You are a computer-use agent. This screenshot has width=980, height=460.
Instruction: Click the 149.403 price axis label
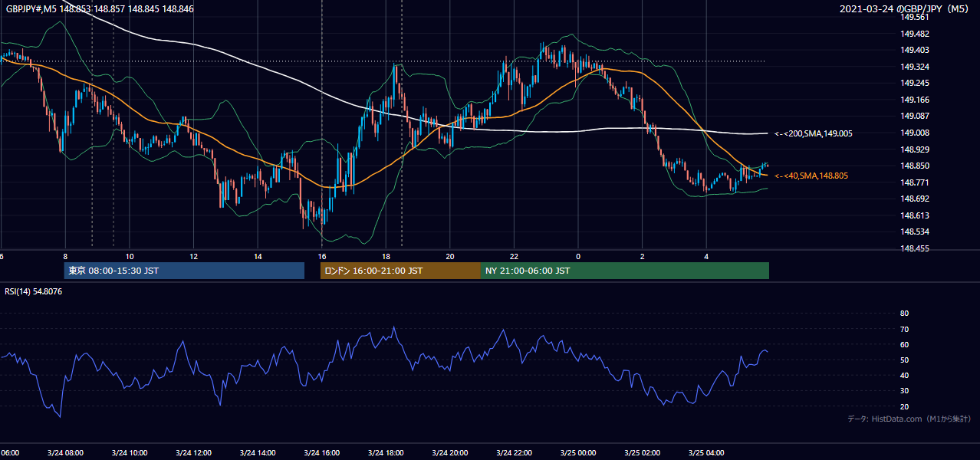coord(914,50)
